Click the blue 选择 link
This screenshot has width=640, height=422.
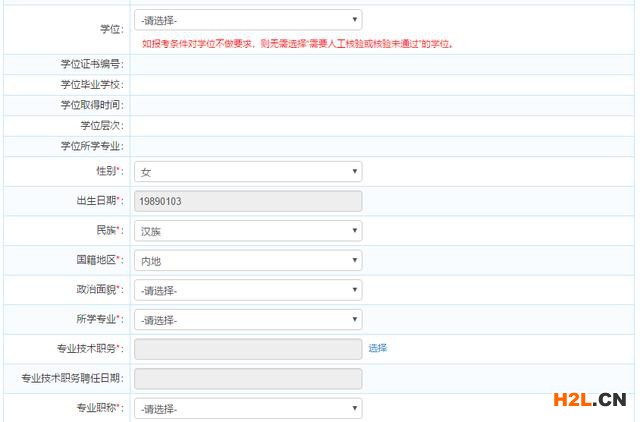pos(377,348)
